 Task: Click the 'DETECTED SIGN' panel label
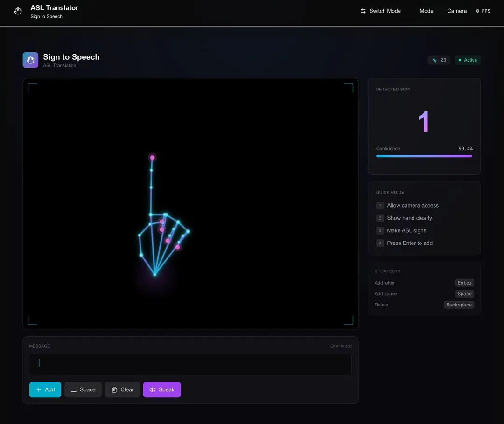[393, 89]
